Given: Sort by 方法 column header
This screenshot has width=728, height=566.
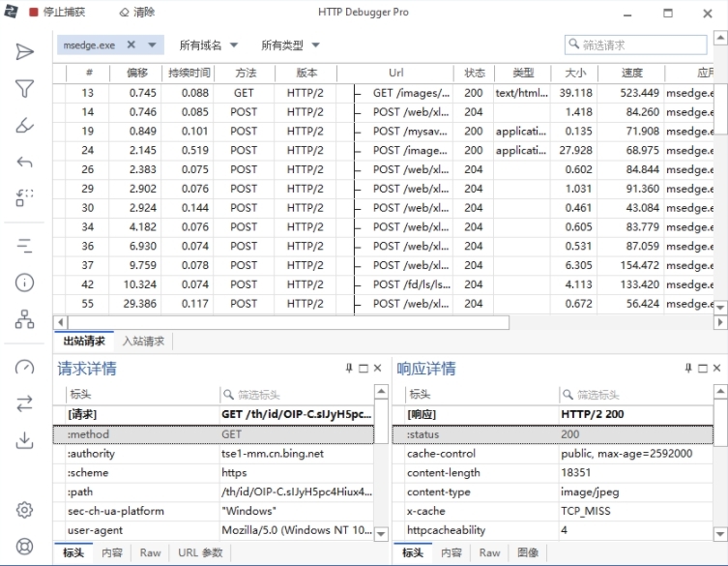Looking at the screenshot, I should tap(246, 73).
